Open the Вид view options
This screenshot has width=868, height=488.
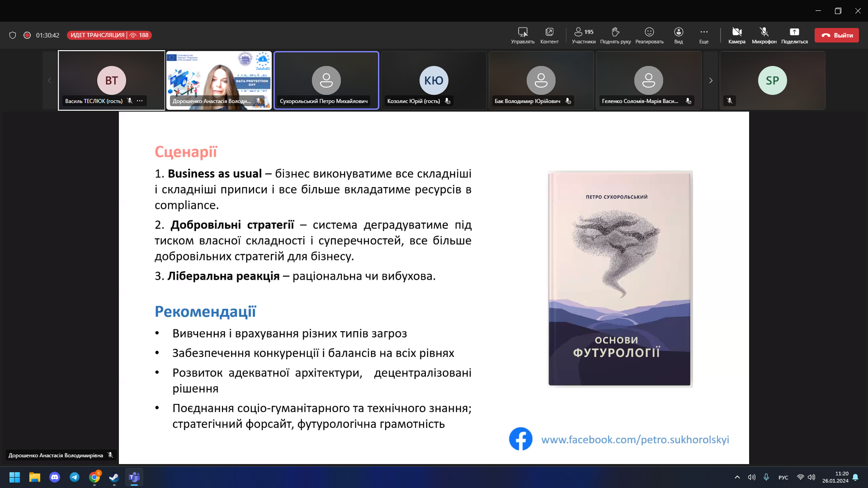click(678, 32)
